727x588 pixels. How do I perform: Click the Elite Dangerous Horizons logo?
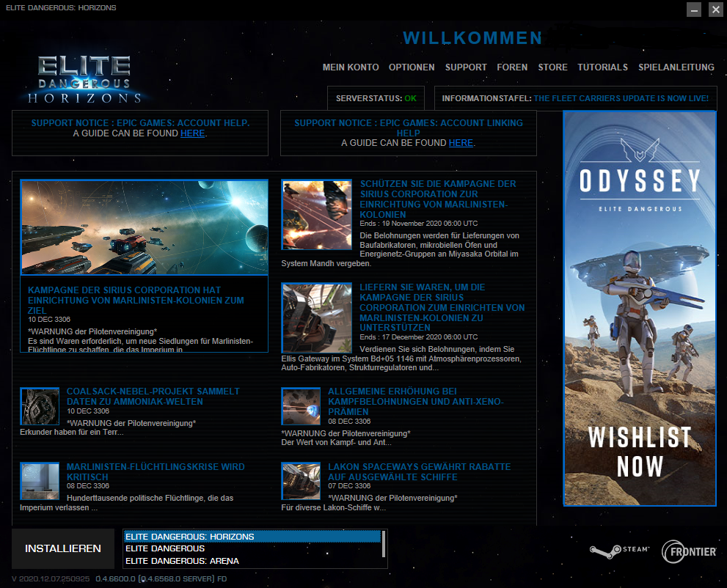(84, 78)
